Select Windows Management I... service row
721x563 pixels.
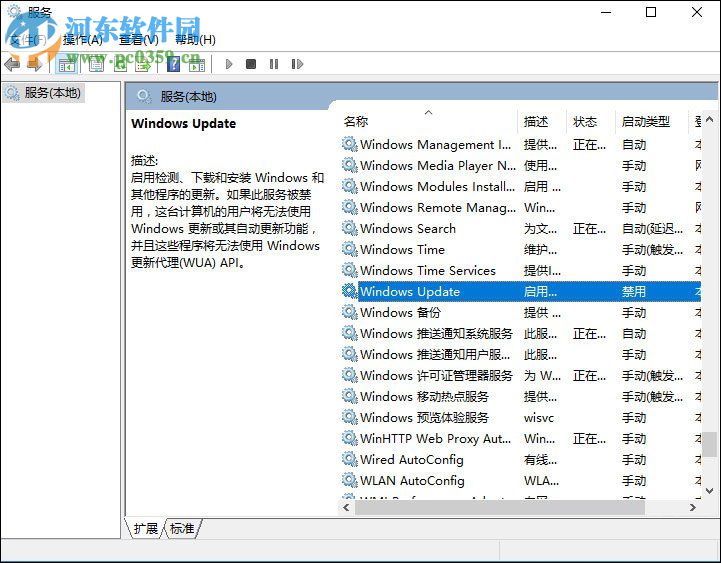pyautogui.click(x=521, y=144)
